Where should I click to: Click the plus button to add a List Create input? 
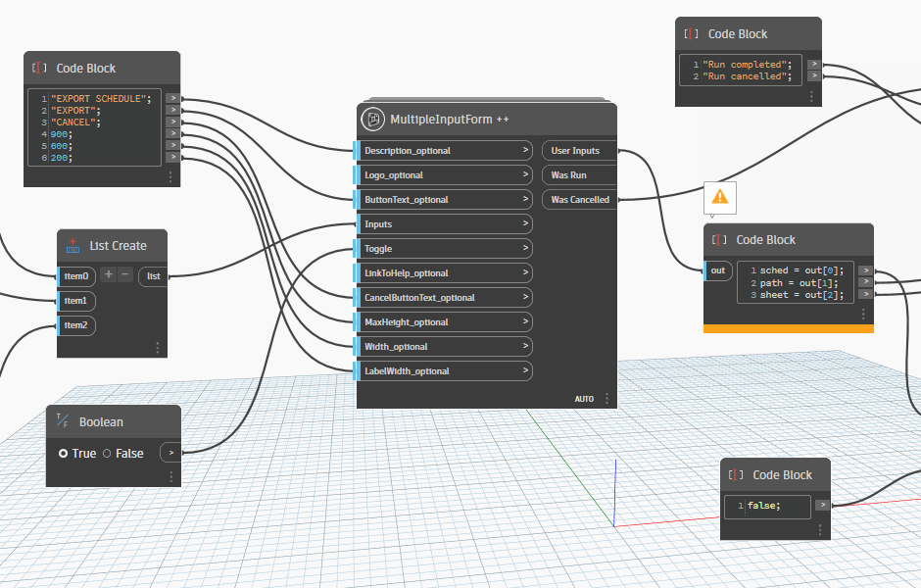108,275
